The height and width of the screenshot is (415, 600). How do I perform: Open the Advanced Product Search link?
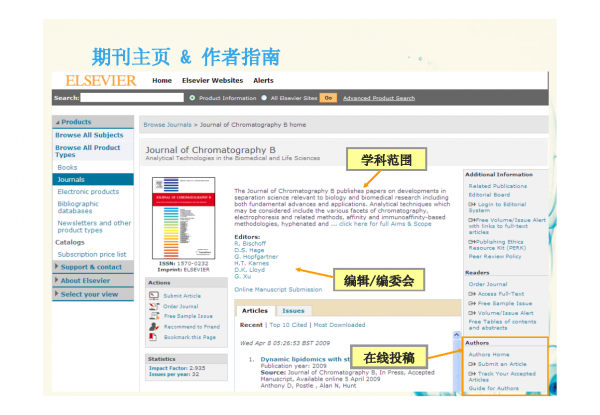(x=379, y=98)
